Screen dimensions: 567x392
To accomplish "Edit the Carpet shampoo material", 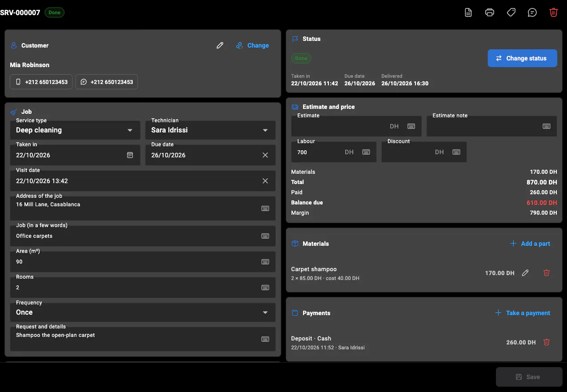I will coord(525,273).
